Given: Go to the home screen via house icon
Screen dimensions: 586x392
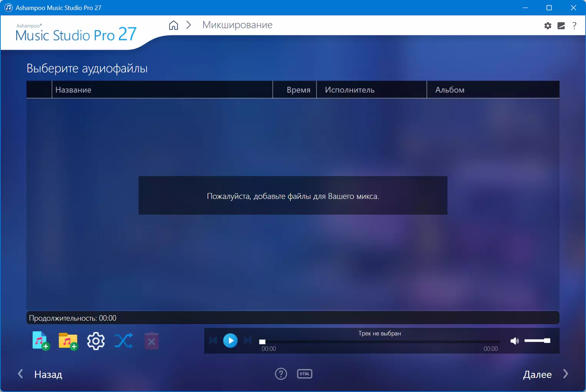Looking at the screenshot, I should (x=174, y=25).
